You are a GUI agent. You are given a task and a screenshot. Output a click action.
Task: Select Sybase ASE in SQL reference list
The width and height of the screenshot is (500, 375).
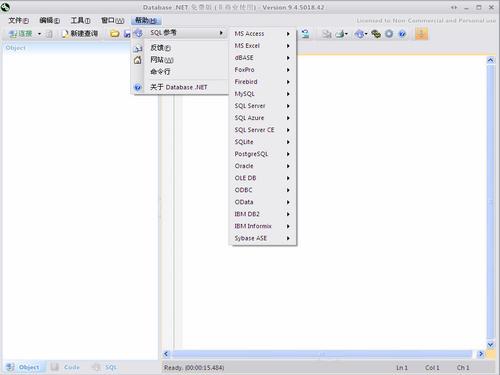[x=263, y=238]
